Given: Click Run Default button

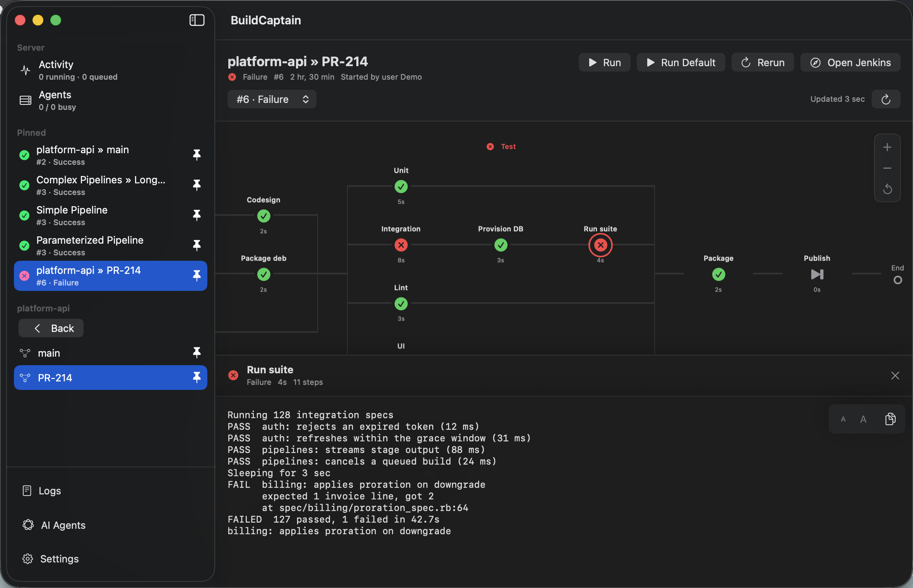Looking at the screenshot, I should coord(681,62).
